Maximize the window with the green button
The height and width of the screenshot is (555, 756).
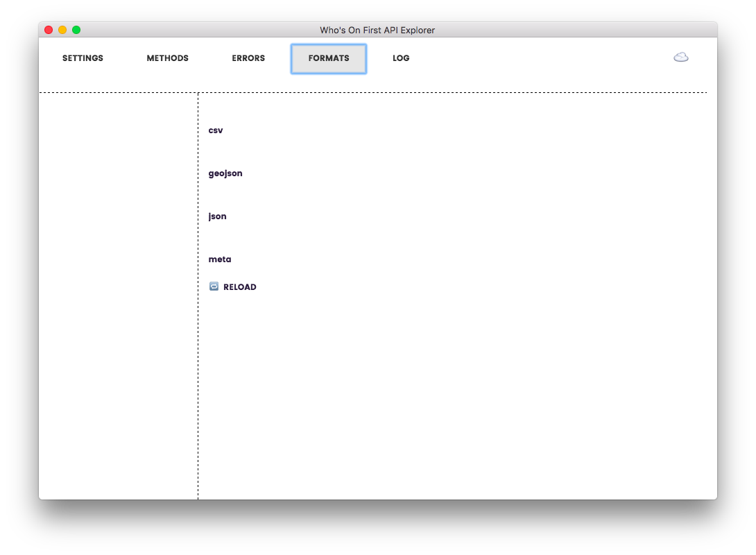[76, 30]
